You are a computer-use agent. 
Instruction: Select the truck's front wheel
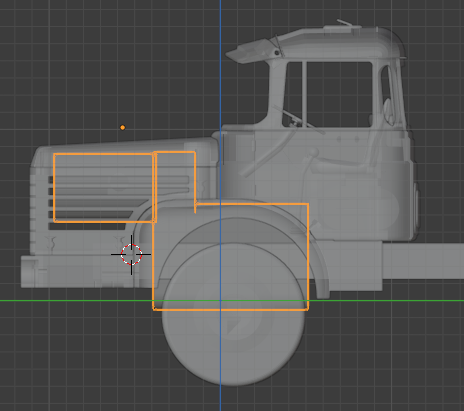234,314
